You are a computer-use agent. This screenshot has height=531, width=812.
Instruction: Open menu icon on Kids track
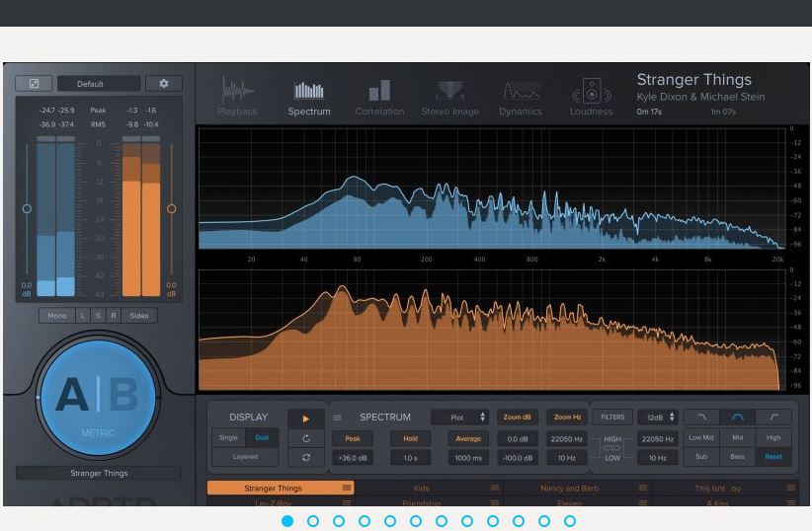(495, 488)
